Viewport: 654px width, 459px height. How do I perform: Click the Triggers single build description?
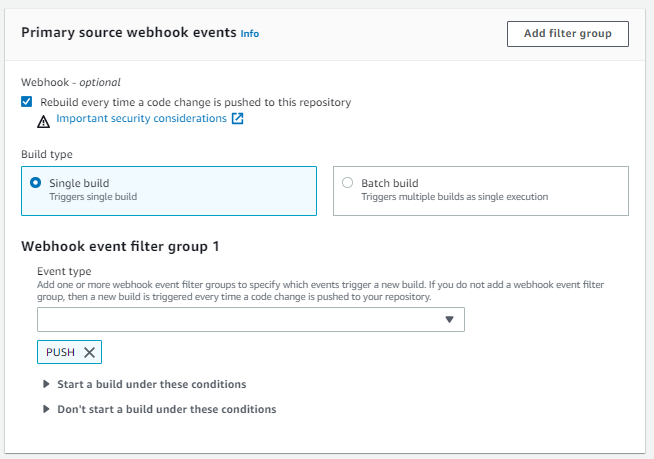pos(93,197)
